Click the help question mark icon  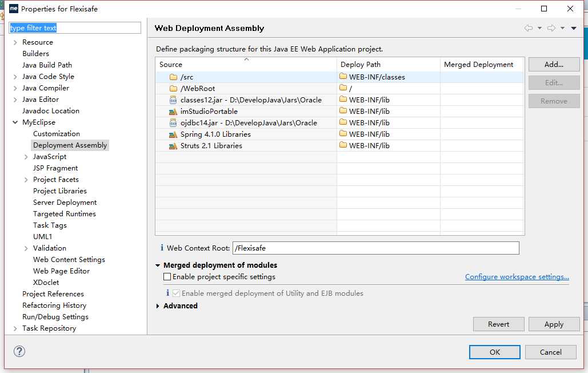18,352
